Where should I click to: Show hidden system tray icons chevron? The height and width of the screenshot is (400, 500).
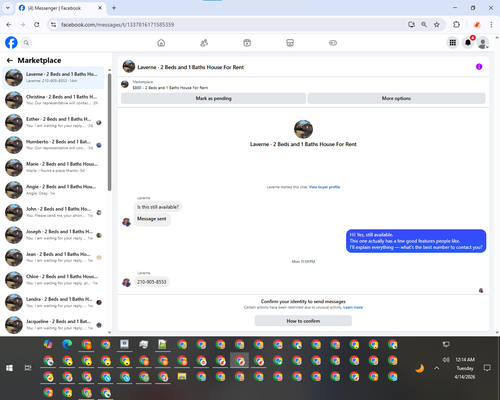[x=437, y=368]
